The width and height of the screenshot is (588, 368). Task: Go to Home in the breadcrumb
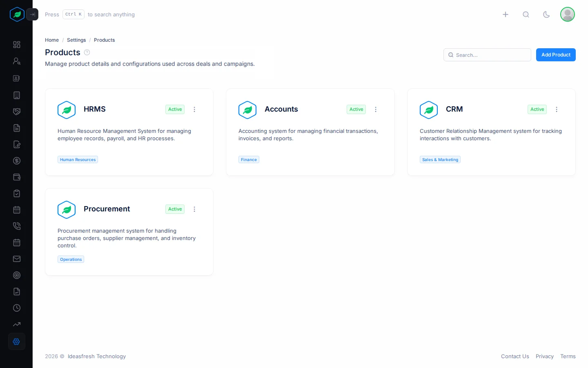point(52,40)
